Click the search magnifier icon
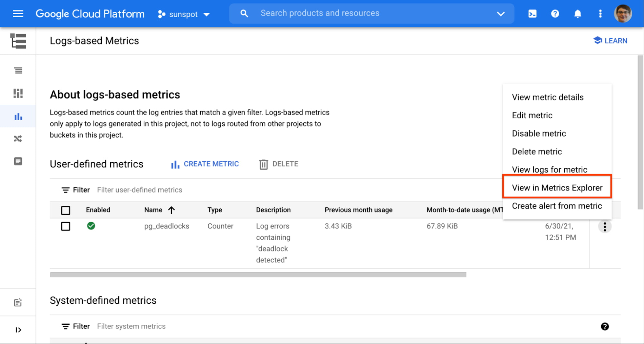This screenshot has height=344, width=644. pyautogui.click(x=244, y=14)
